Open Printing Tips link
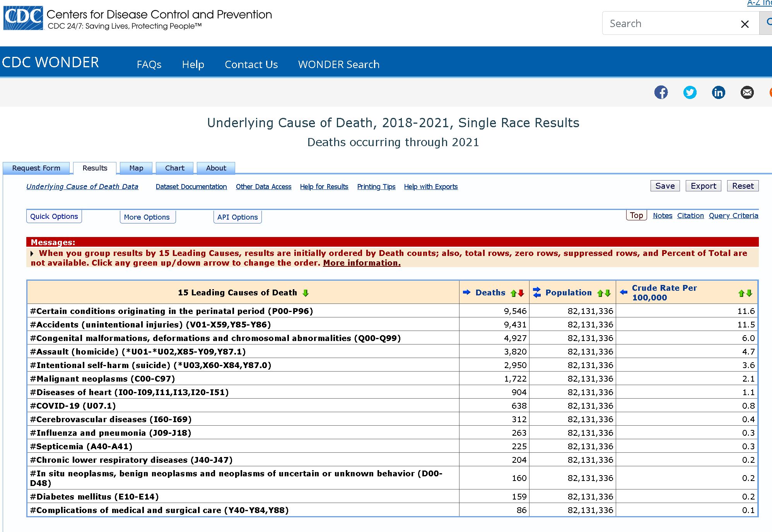 click(376, 187)
